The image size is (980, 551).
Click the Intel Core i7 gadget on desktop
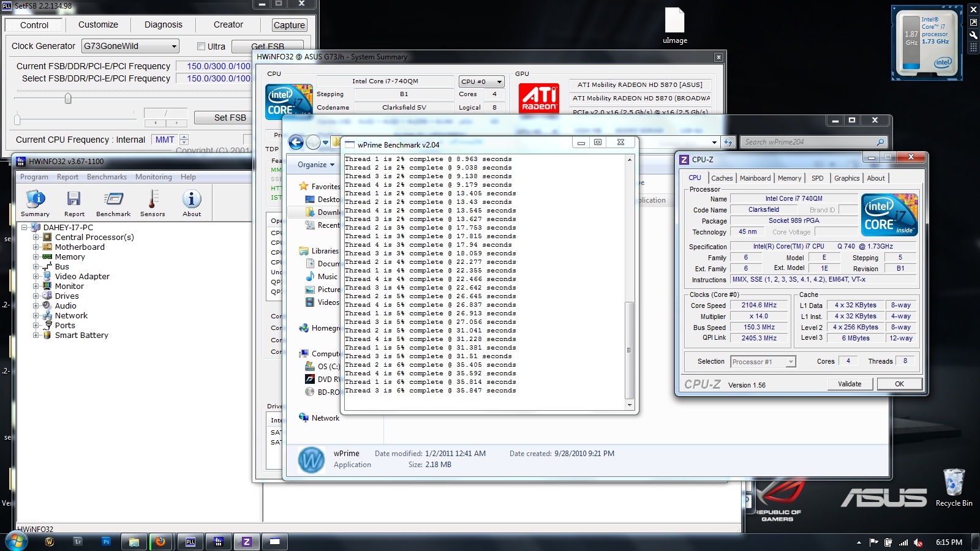927,43
